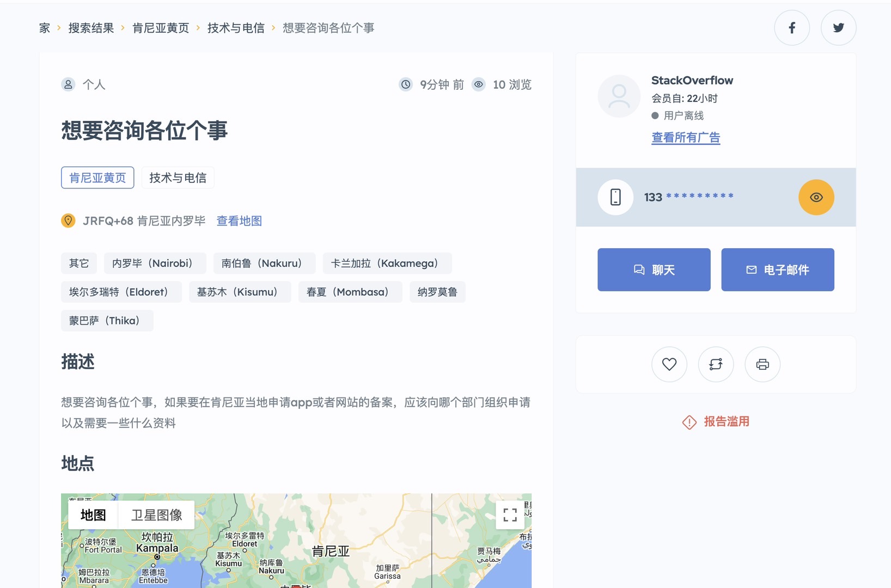Click the eye icon beside 10 浏览
The width and height of the screenshot is (891, 588).
click(478, 84)
